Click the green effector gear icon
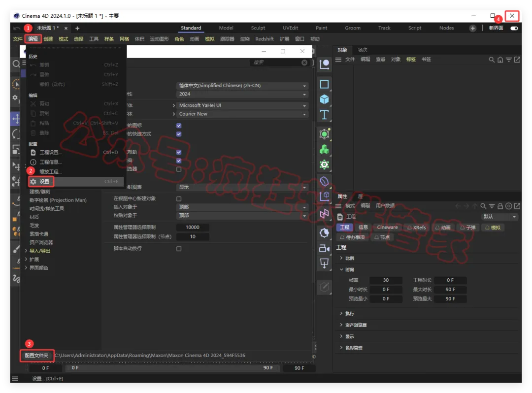The image size is (532, 393). click(x=324, y=164)
